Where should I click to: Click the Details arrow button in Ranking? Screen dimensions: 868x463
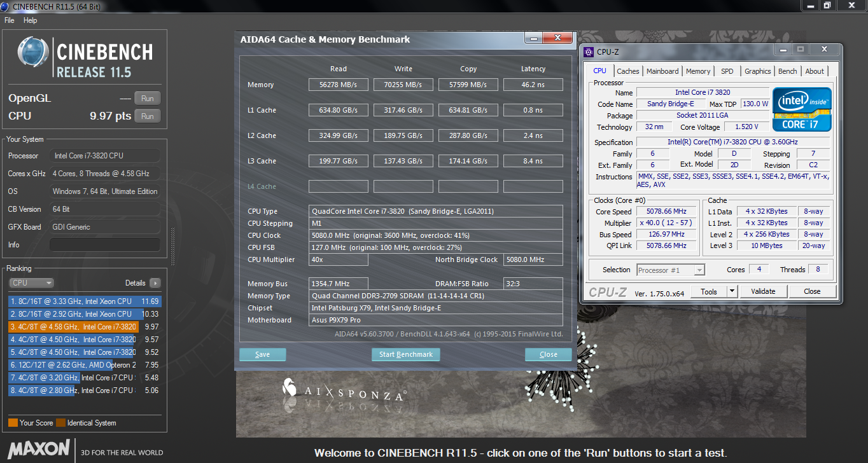click(155, 283)
